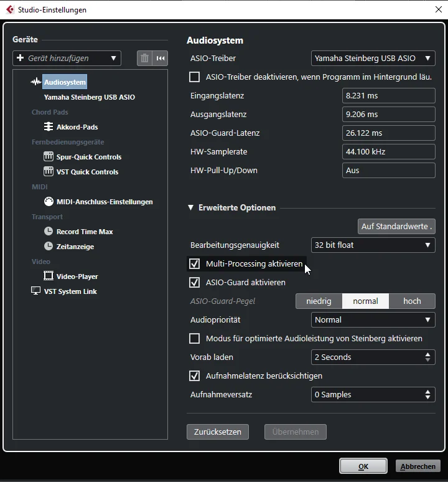Open Akkord-Pads settings icon
This screenshot has height=482, width=448.
point(49,126)
